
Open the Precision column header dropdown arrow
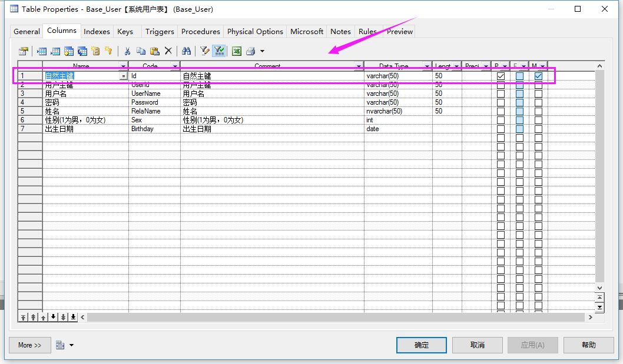(x=486, y=66)
